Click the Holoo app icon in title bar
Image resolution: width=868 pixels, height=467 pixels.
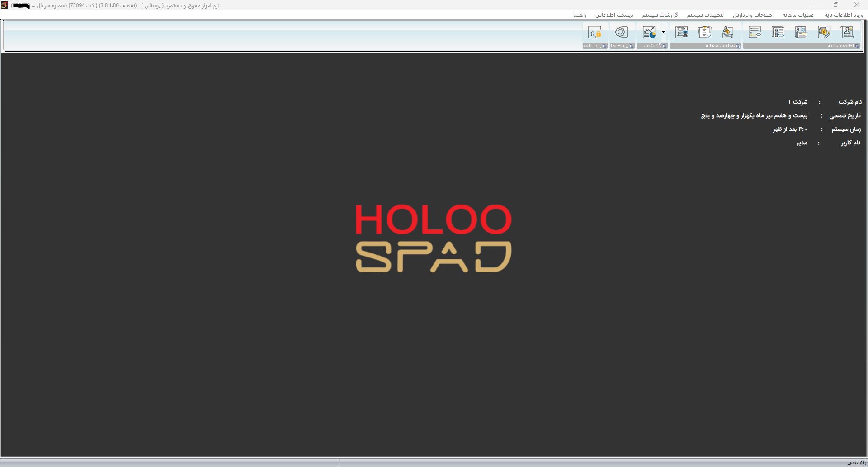point(5,5)
